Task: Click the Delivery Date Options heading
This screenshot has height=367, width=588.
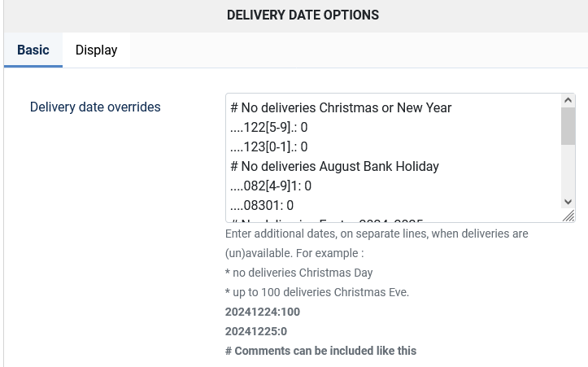Action: pyautogui.click(x=303, y=15)
